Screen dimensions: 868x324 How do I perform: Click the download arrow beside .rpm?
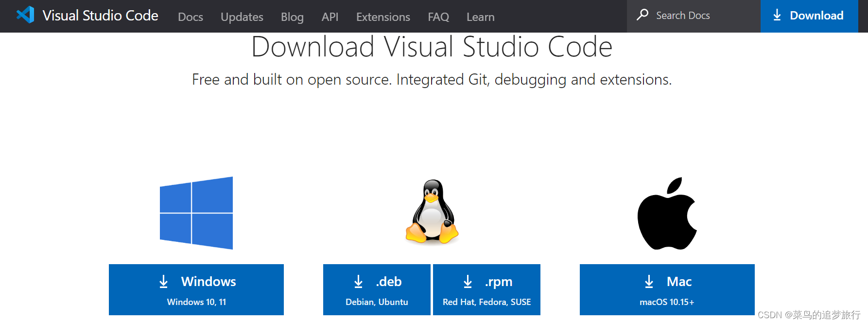click(x=468, y=282)
